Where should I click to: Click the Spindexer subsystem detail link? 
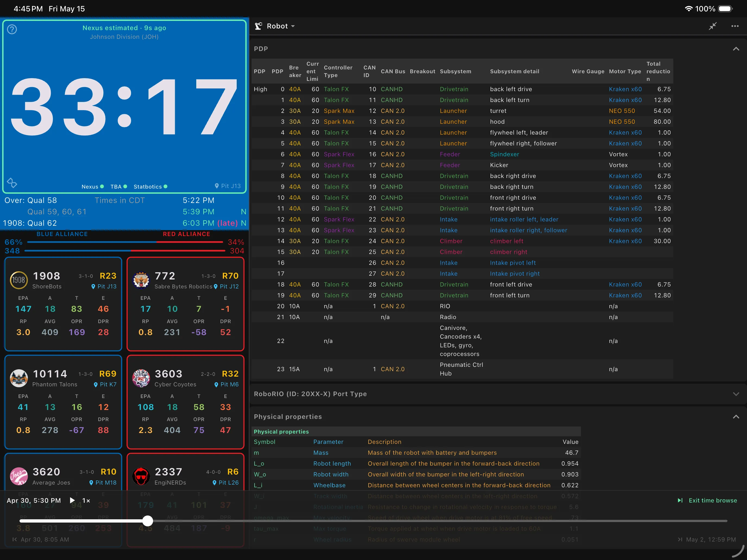pos(505,154)
